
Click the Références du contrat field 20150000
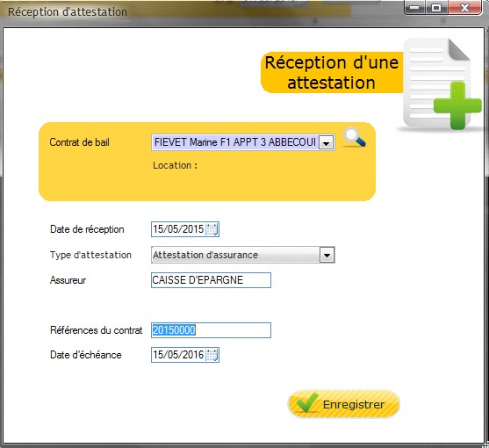tap(211, 330)
